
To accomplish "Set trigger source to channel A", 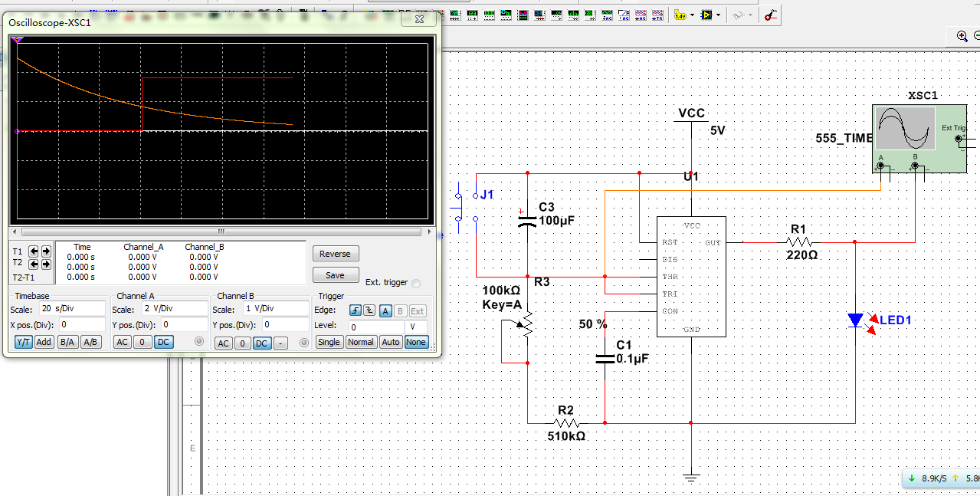I will coord(385,310).
